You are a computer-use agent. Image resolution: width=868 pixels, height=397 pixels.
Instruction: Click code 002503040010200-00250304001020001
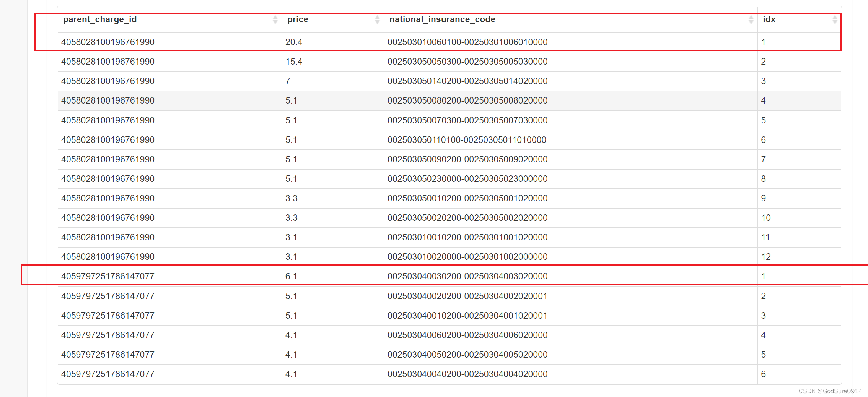(x=467, y=316)
